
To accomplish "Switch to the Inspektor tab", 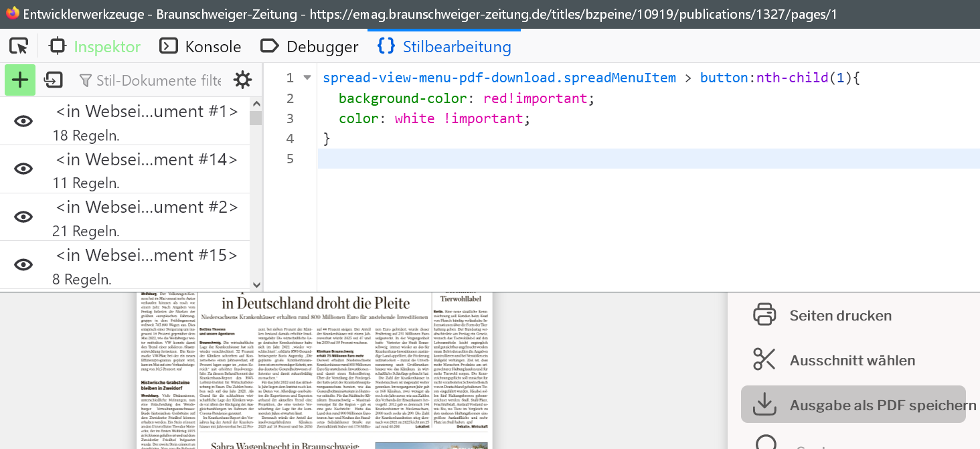I will pyautogui.click(x=107, y=47).
